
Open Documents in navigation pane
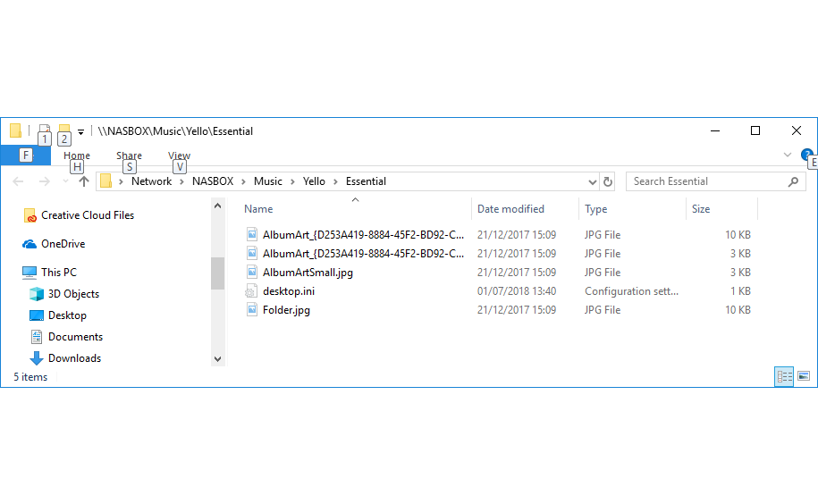tap(76, 337)
